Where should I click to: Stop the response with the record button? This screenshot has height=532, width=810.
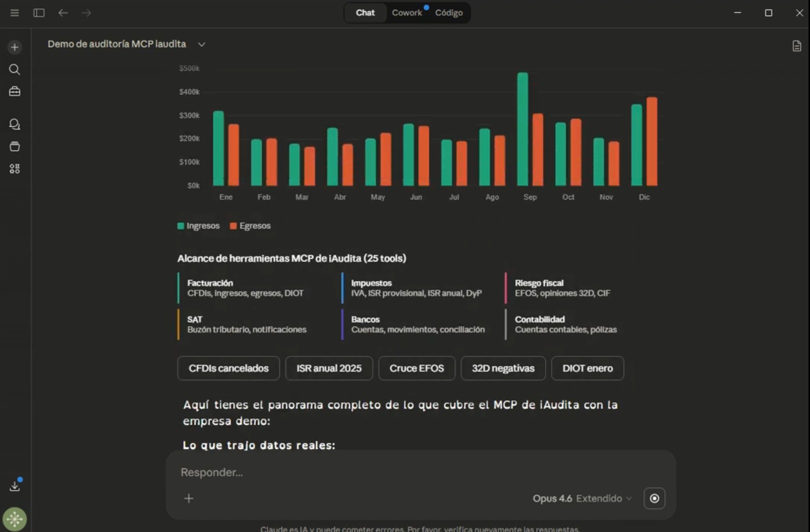tap(654, 499)
